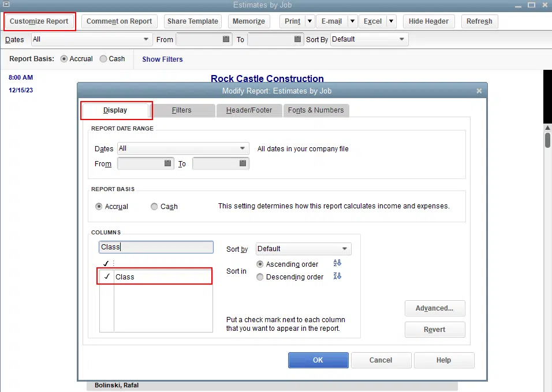The height and width of the screenshot is (392, 552).
Task: Open the Columns Sort by dropdown
Action: pos(345,248)
